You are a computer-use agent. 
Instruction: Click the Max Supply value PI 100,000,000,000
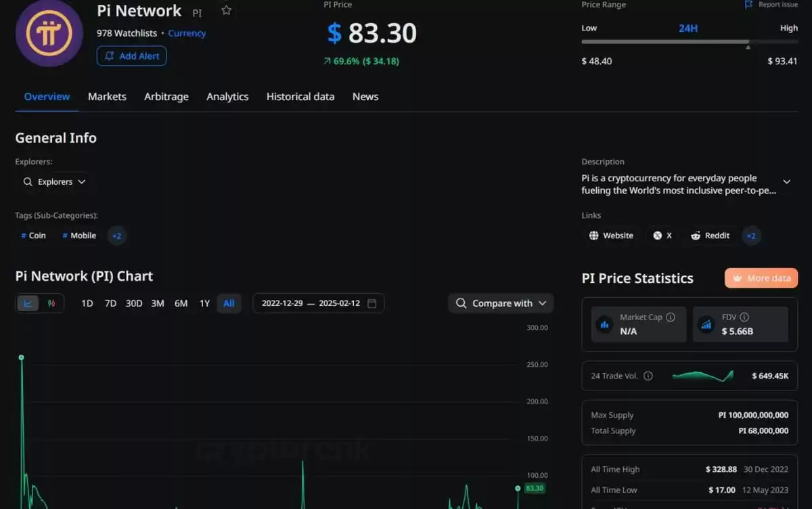click(x=753, y=415)
